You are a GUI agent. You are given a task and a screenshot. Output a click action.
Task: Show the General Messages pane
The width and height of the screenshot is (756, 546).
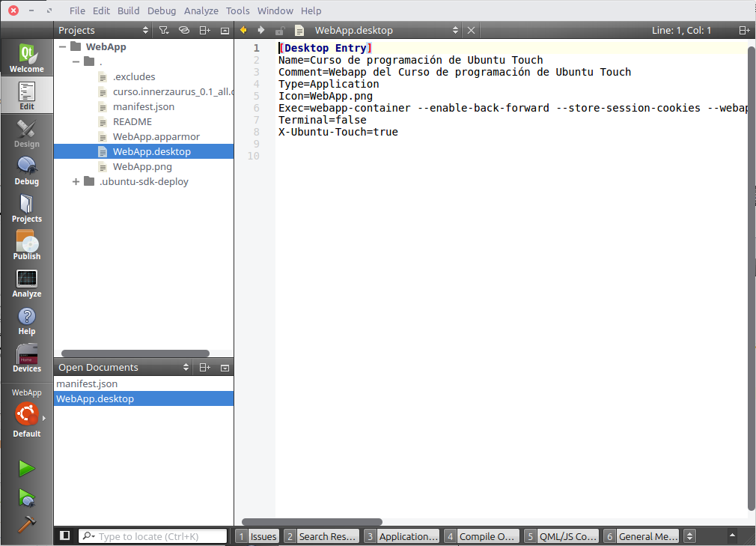(642, 536)
